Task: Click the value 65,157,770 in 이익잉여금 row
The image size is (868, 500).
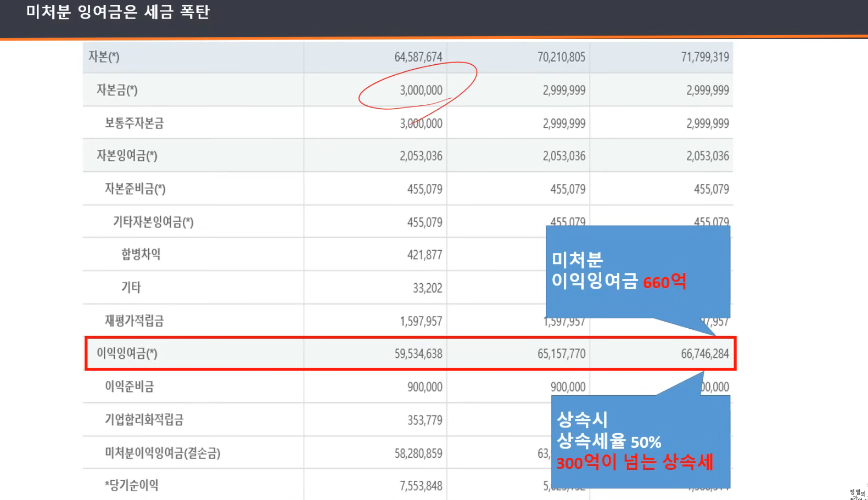Action: [x=561, y=354]
